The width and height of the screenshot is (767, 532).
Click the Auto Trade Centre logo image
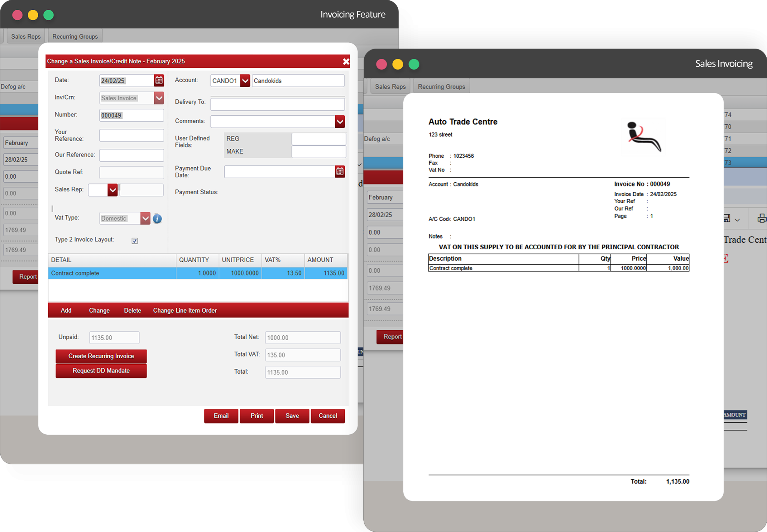(x=643, y=137)
